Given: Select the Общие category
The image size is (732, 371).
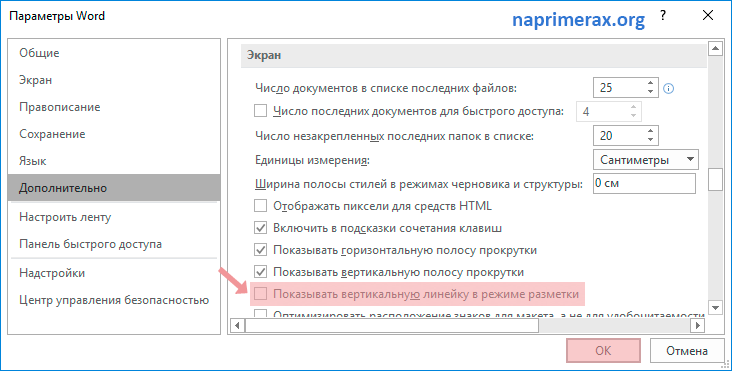Looking at the screenshot, I should tap(114, 53).
